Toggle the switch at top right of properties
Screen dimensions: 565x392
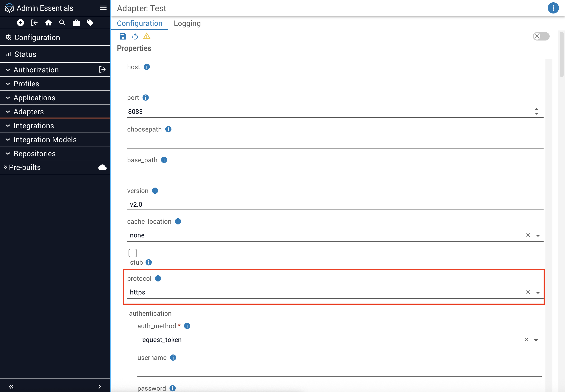541,36
